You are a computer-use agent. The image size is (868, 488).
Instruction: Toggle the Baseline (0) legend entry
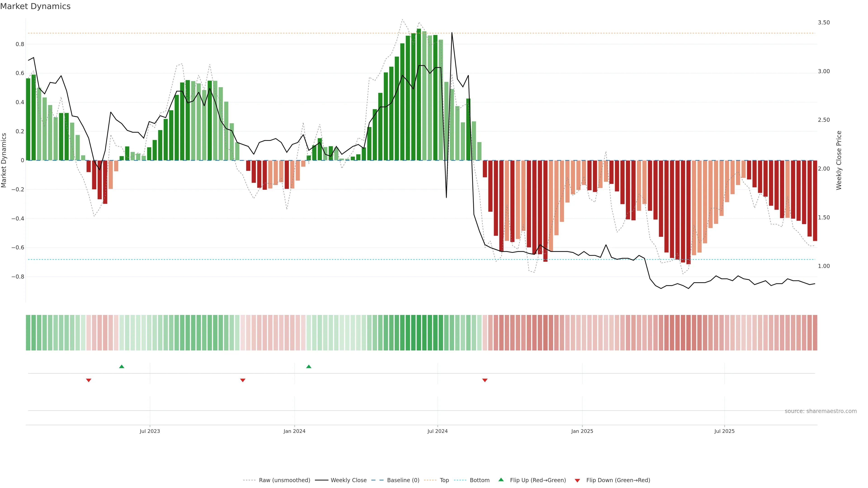[403, 480]
